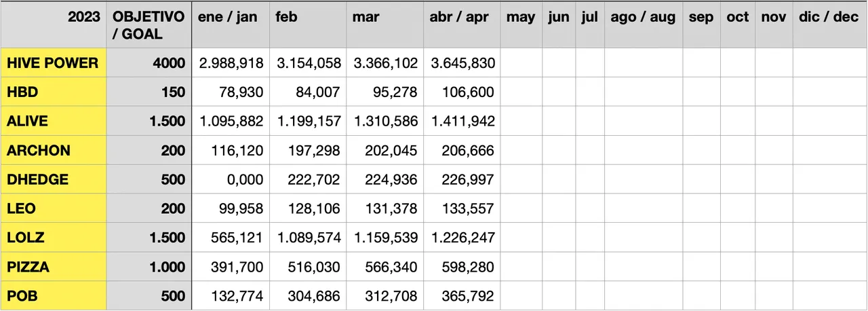
Task: Click the LEO row label cell
Action: [53, 209]
